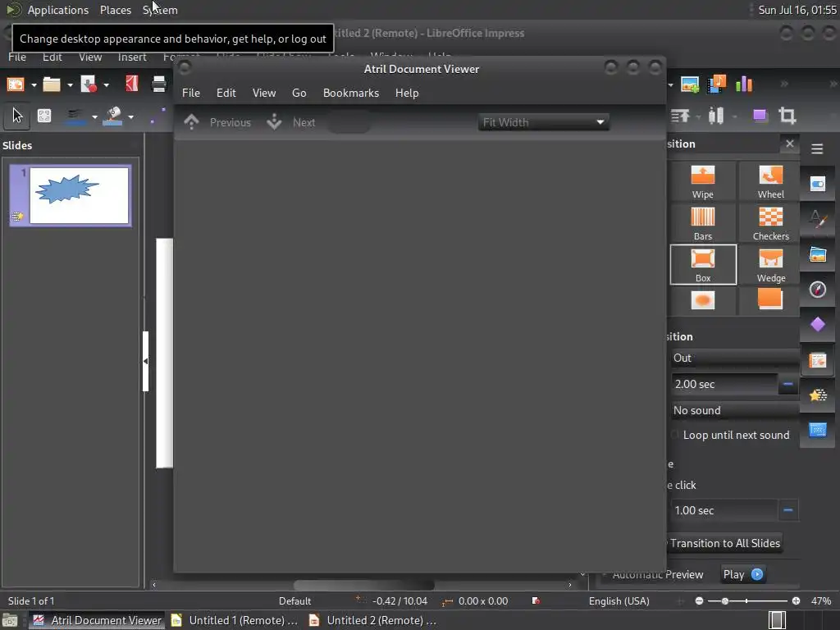The width and height of the screenshot is (840, 630).
Task: Select the Bars transition
Action: coord(702,224)
